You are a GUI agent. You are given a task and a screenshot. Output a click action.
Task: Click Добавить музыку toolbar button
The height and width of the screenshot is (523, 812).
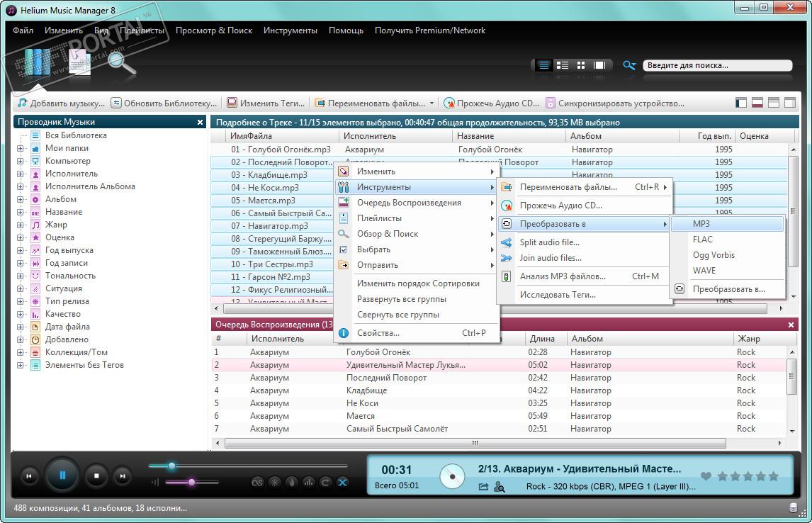point(61,103)
